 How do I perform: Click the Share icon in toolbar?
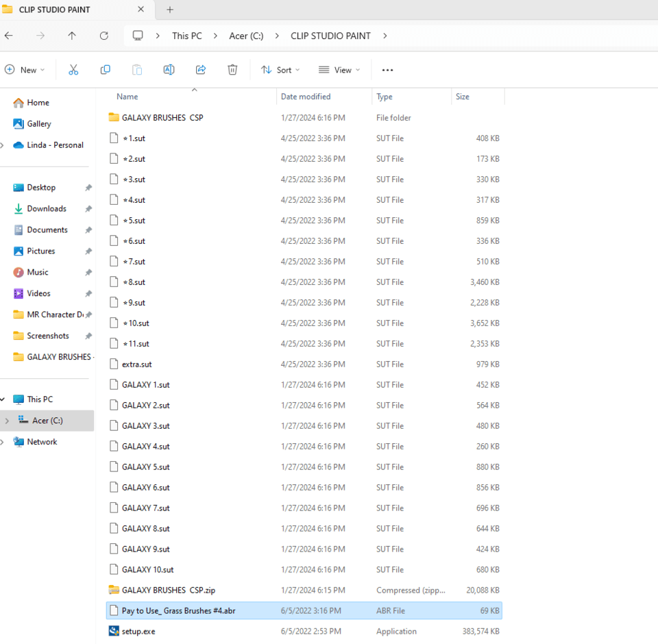pos(201,70)
